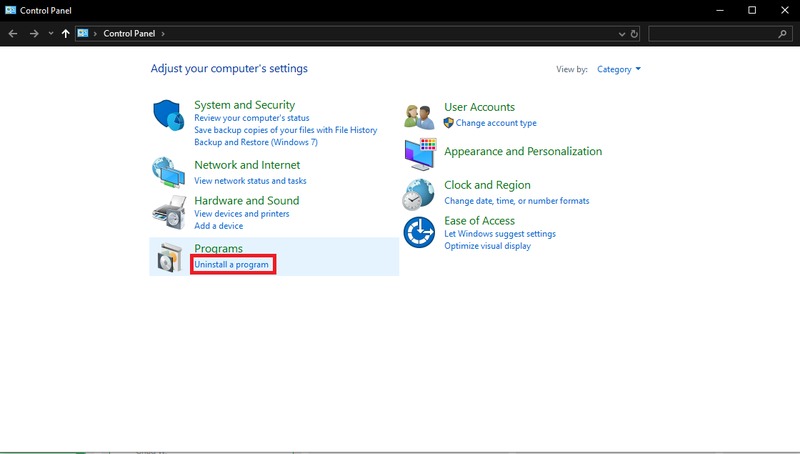The image size is (800, 454).
Task: Open the recent locations chevron near navigation arrows
Action: point(51,33)
